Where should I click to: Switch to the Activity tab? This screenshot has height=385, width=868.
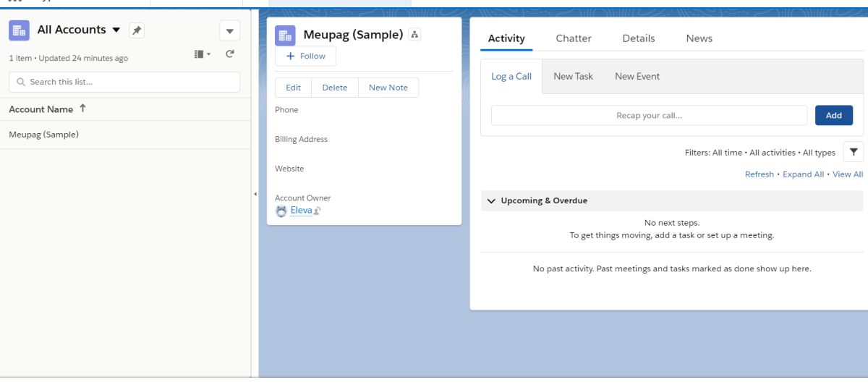[x=506, y=38]
